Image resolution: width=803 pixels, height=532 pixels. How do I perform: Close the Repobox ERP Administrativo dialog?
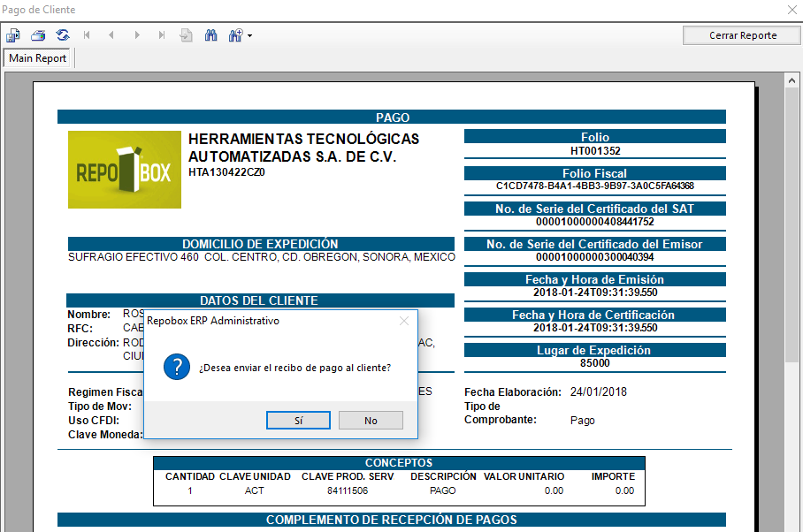tap(404, 321)
